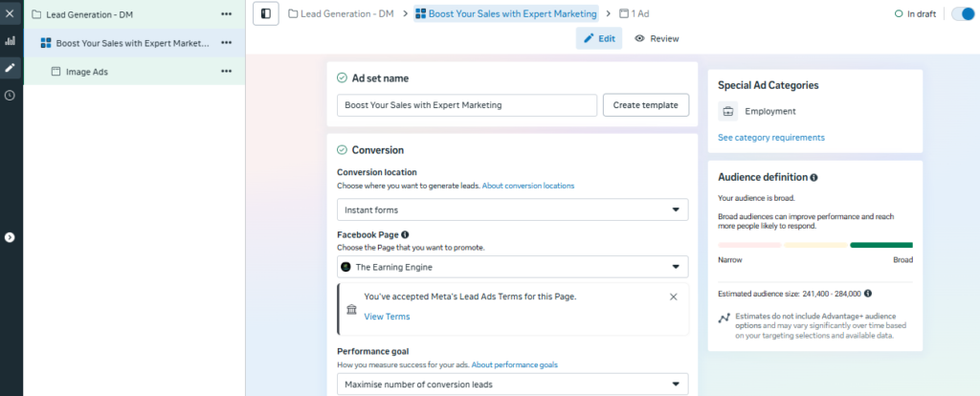The height and width of the screenshot is (396, 980).
Task: Dismiss the Lead Ads Terms notice
Action: (673, 297)
